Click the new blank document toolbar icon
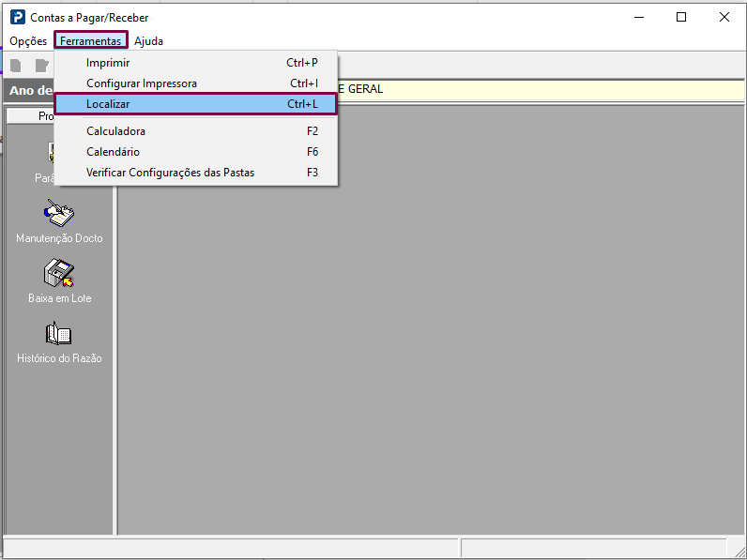Screen dimensions: 747x560 (16, 66)
